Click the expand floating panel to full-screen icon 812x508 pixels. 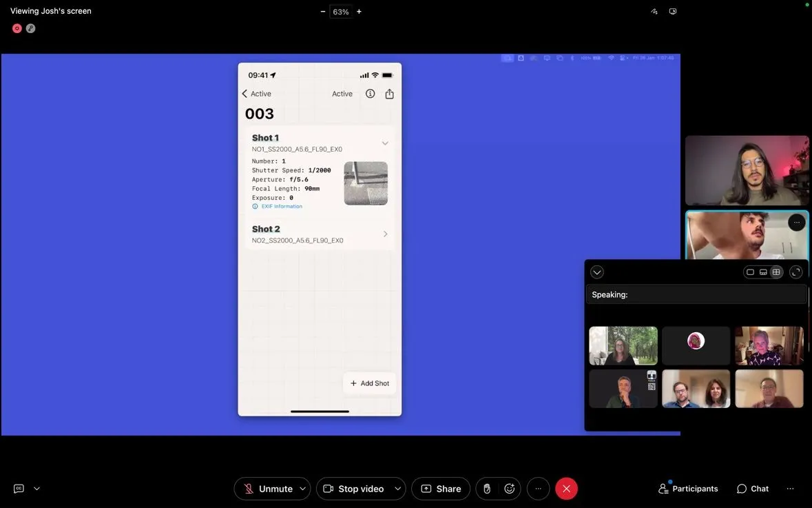(x=796, y=272)
